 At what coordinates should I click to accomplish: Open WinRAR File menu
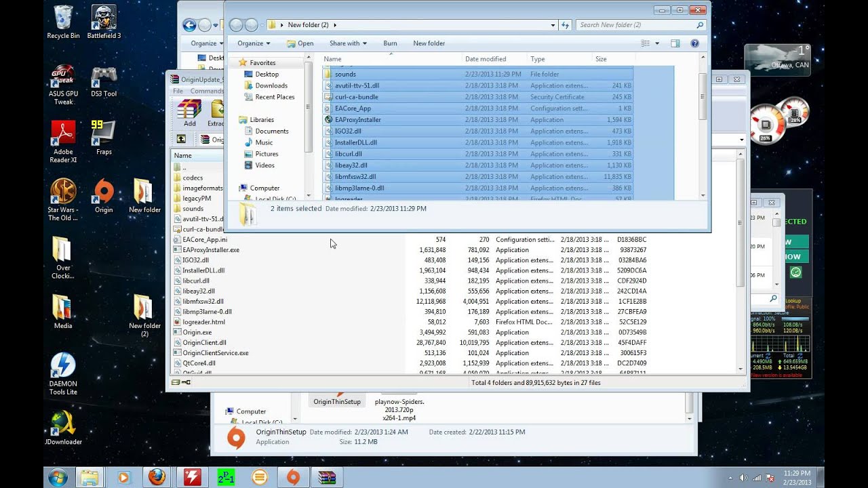coord(178,91)
